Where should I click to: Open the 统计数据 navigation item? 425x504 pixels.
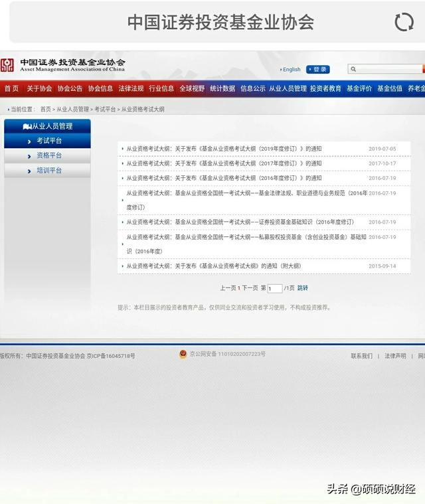pyautogui.click(x=222, y=88)
